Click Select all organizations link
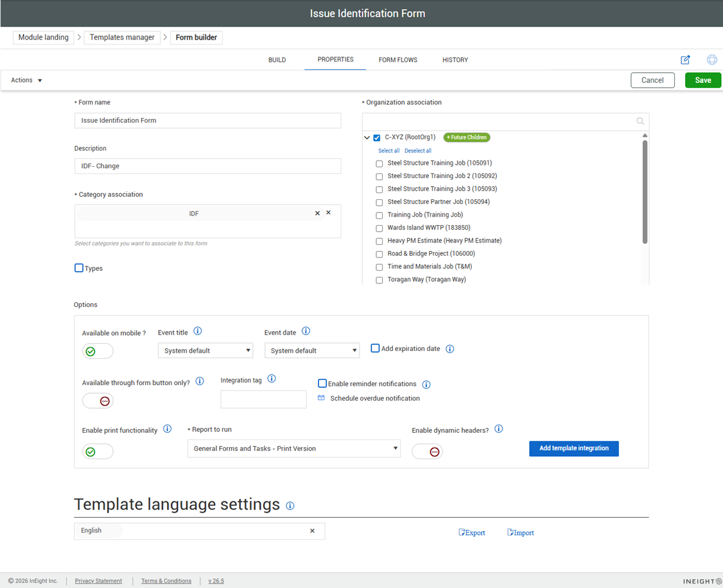The height and width of the screenshot is (588, 723). [x=389, y=151]
